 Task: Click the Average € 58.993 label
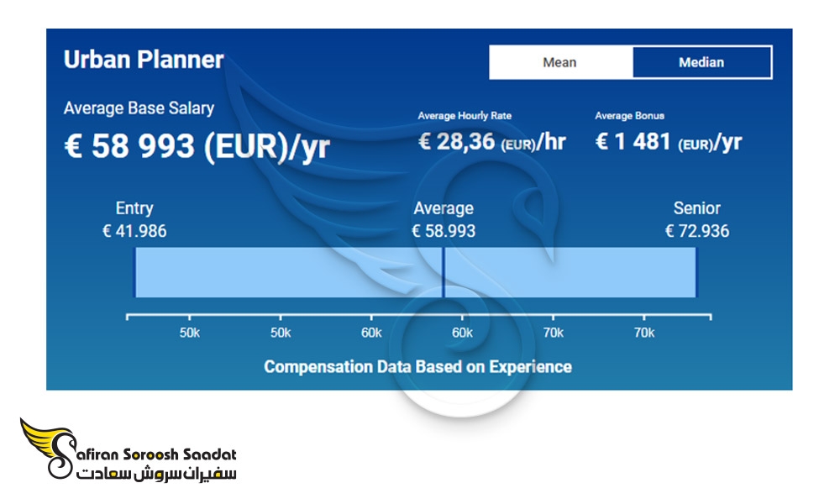[444, 219]
